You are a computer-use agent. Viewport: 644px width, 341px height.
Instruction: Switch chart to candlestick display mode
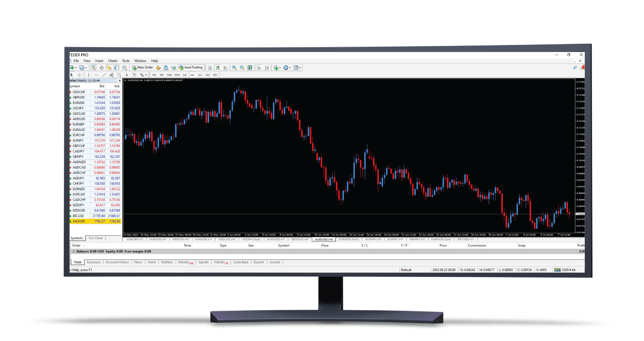point(218,68)
